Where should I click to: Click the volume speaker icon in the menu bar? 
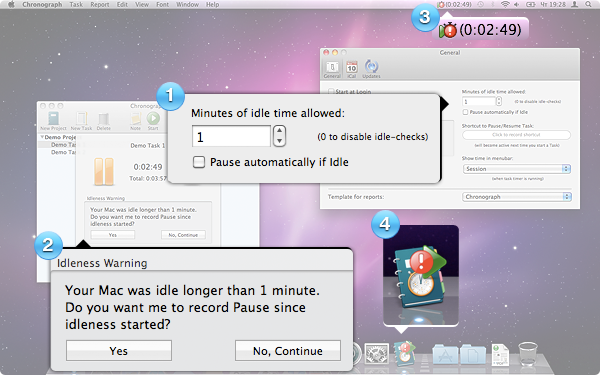click(x=517, y=5)
